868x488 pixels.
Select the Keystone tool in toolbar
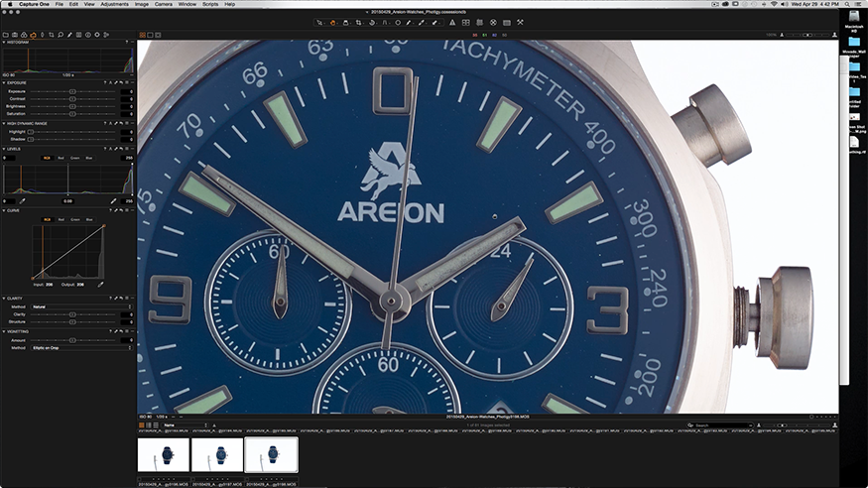click(385, 23)
